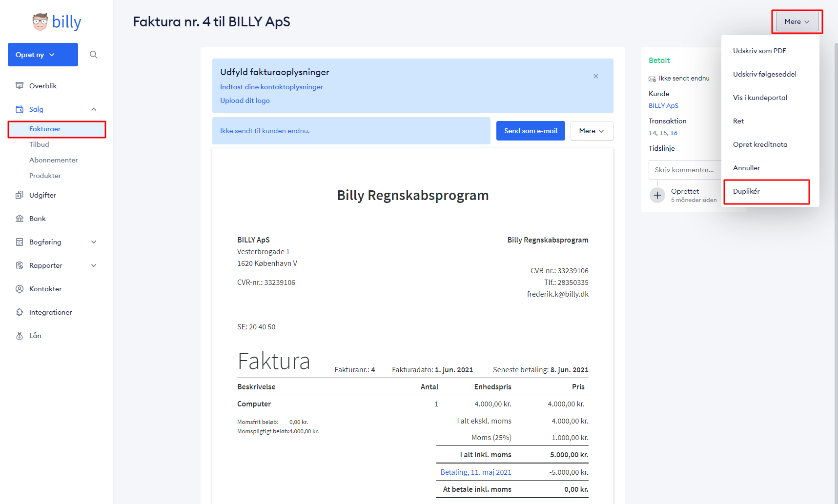Click the Skriv kommentar input field
The height and width of the screenshot is (504, 838).
[x=685, y=170]
